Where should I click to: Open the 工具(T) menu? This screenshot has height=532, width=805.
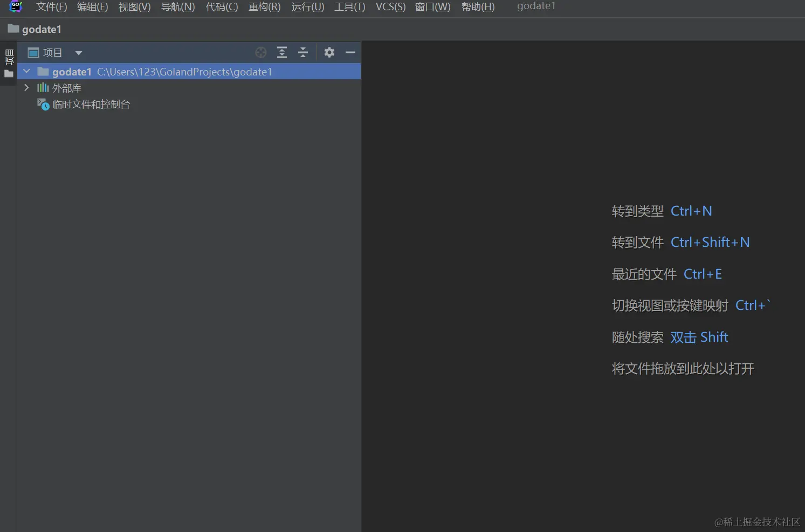pyautogui.click(x=349, y=7)
